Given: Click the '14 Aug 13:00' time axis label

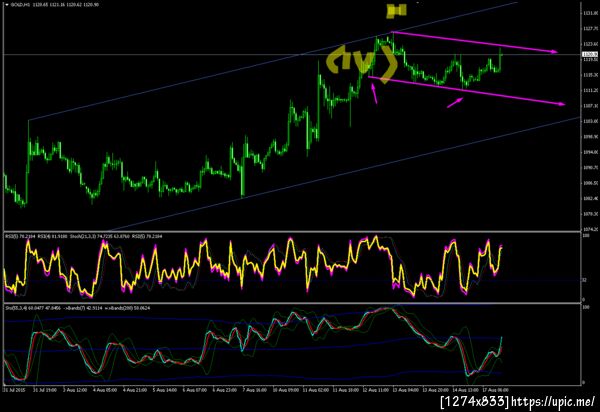Looking at the screenshot, I should tap(465, 390).
